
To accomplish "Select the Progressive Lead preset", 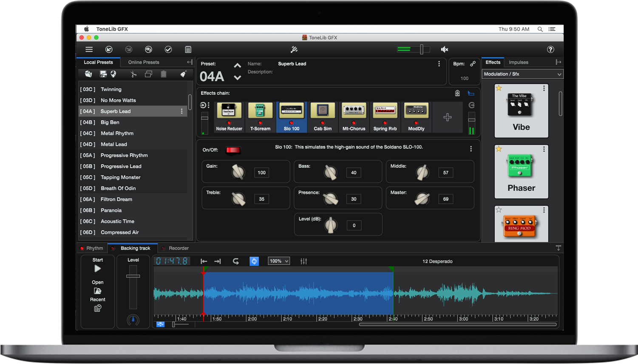I will pos(133,166).
